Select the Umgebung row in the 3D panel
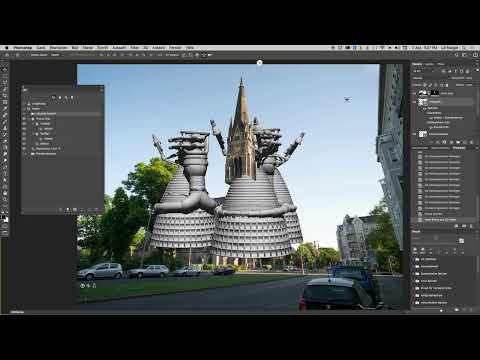Image resolution: width=480 pixels, height=360 pixels. pyautogui.click(x=62, y=104)
